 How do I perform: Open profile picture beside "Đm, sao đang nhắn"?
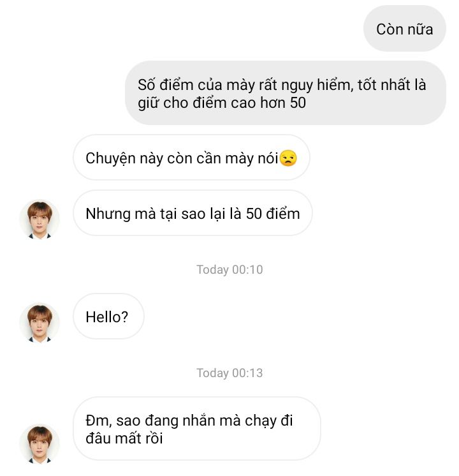click(40, 442)
